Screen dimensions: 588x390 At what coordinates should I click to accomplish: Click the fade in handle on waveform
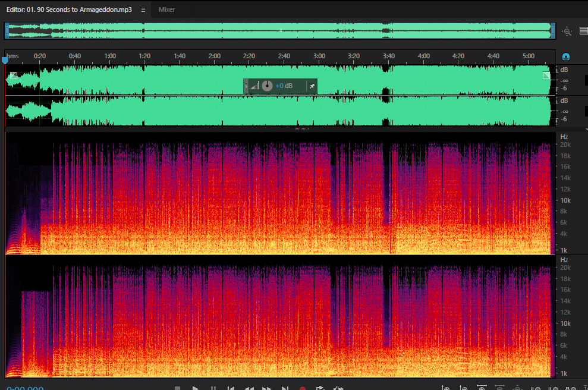tap(14, 76)
